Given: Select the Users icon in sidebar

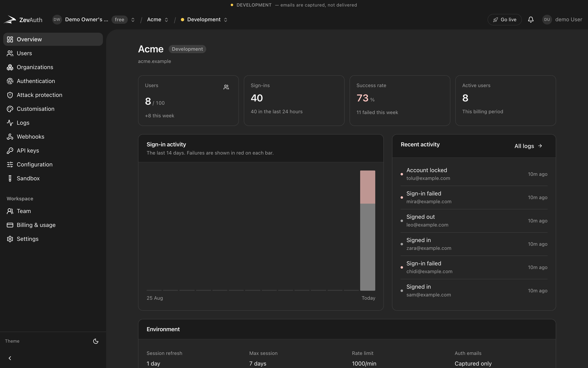Looking at the screenshot, I should [x=10, y=53].
